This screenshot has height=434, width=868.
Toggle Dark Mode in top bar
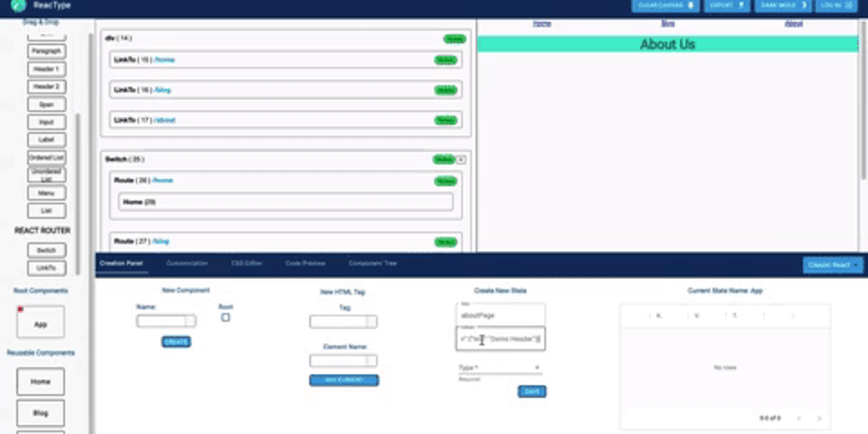(782, 6)
